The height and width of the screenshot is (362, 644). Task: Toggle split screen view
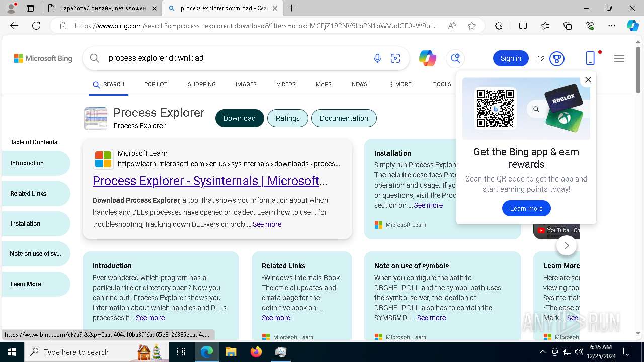click(x=523, y=26)
